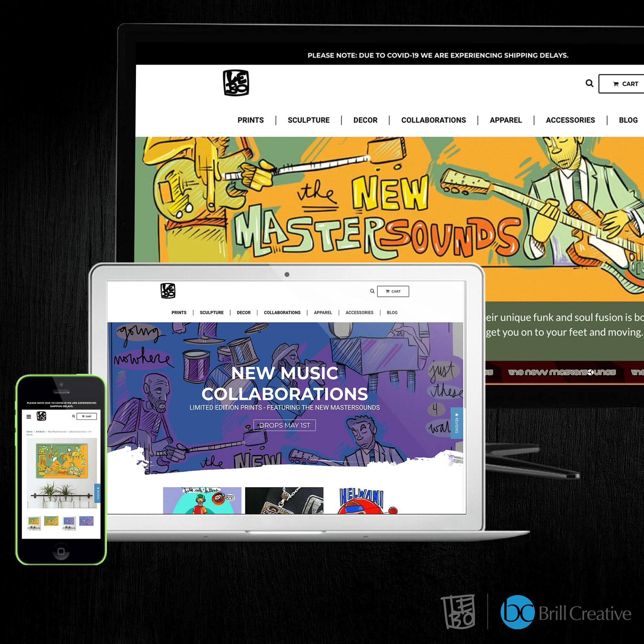
Task: Select SCULPTURE in the laptop navigation bar
Action: (x=212, y=313)
